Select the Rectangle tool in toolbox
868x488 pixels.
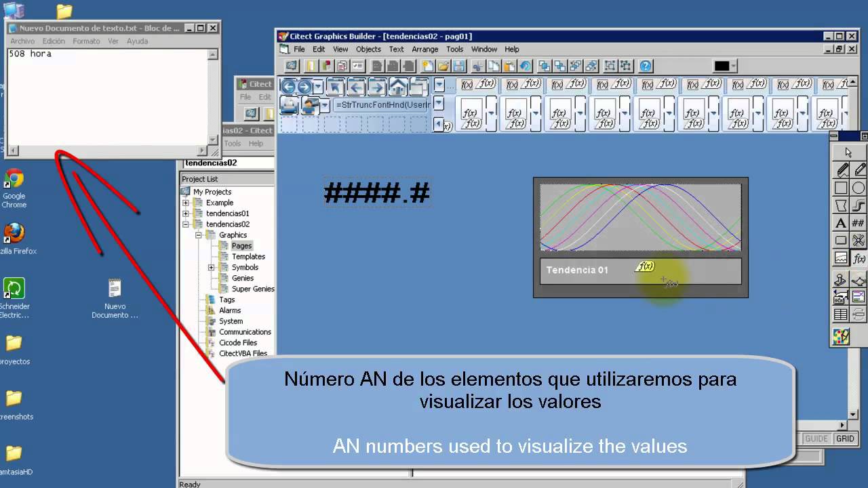click(841, 187)
